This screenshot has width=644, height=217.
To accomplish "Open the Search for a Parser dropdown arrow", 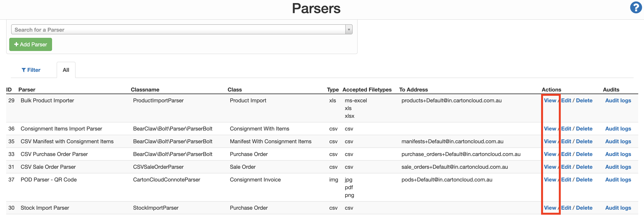I will point(349,29).
